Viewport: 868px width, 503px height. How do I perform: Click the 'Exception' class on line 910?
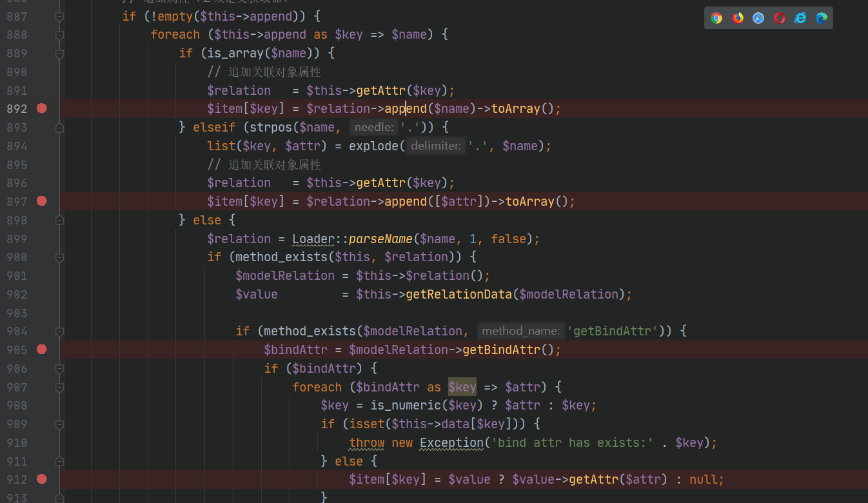(x=451, y=442)
